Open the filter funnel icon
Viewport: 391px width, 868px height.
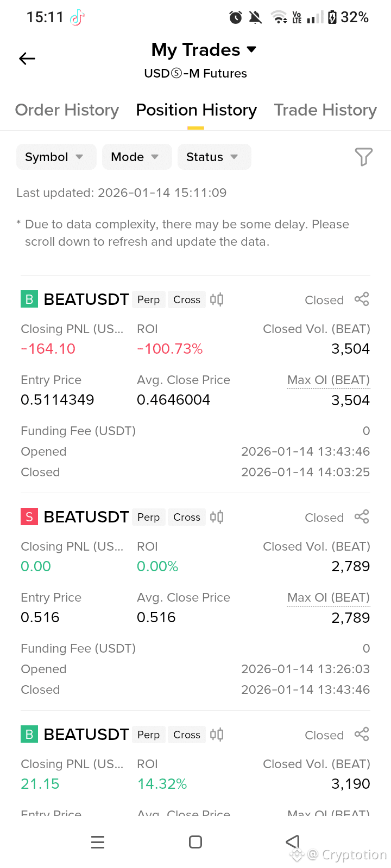tap(363, 157)
